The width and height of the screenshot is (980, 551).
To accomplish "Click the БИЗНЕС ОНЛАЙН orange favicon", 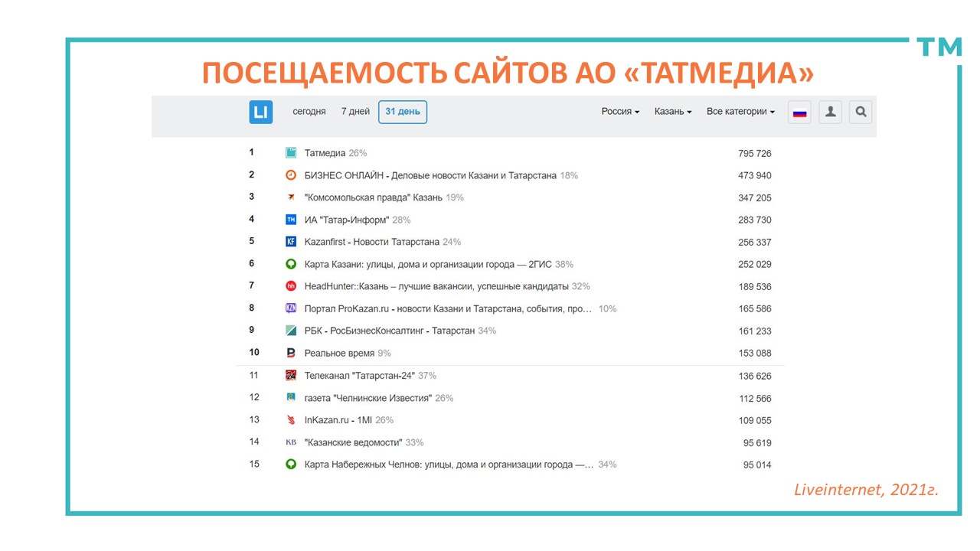I will point(291,175).
